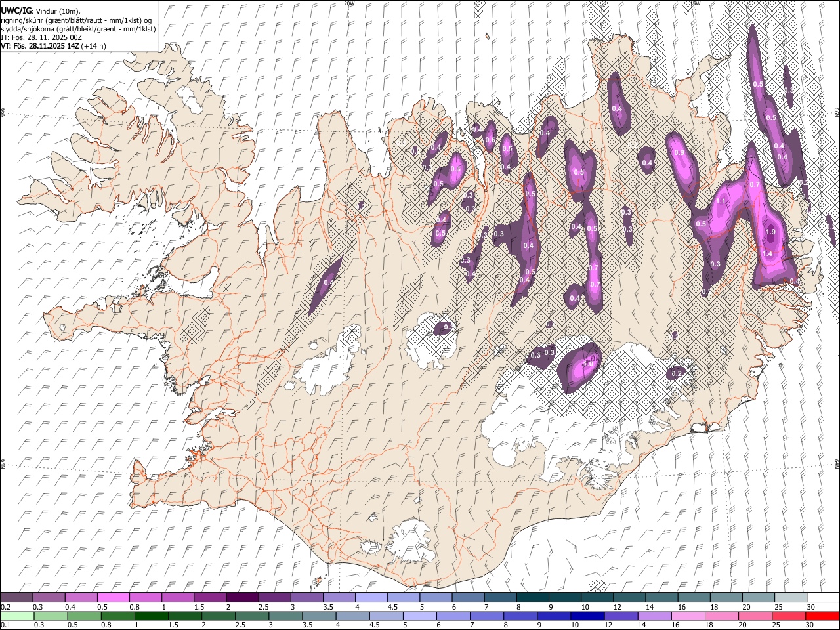Image resolution: width=840 pixels, height=630 pixels.
Task: Click the 0.9 snowfall value on the map
Action: 679,152
